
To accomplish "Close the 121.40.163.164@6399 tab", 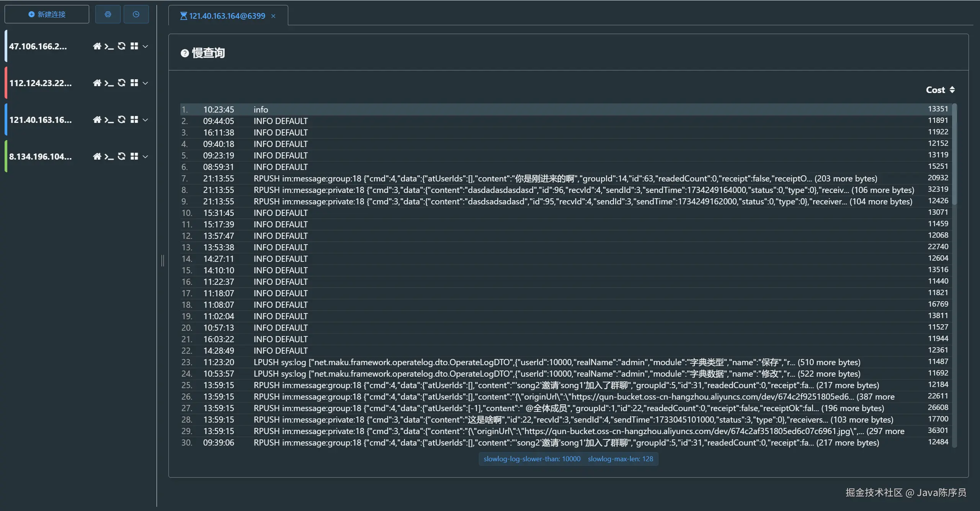I will (x=273, y=16).
